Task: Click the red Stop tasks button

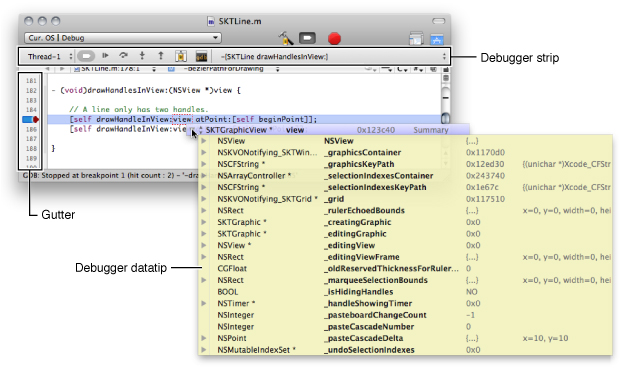Action: click(x=334, y=38)
